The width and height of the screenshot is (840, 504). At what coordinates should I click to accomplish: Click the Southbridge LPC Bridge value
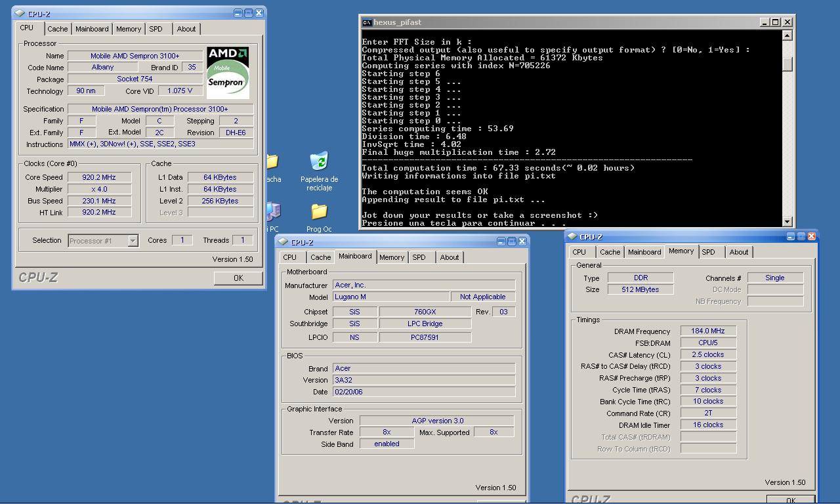(425, 324)
